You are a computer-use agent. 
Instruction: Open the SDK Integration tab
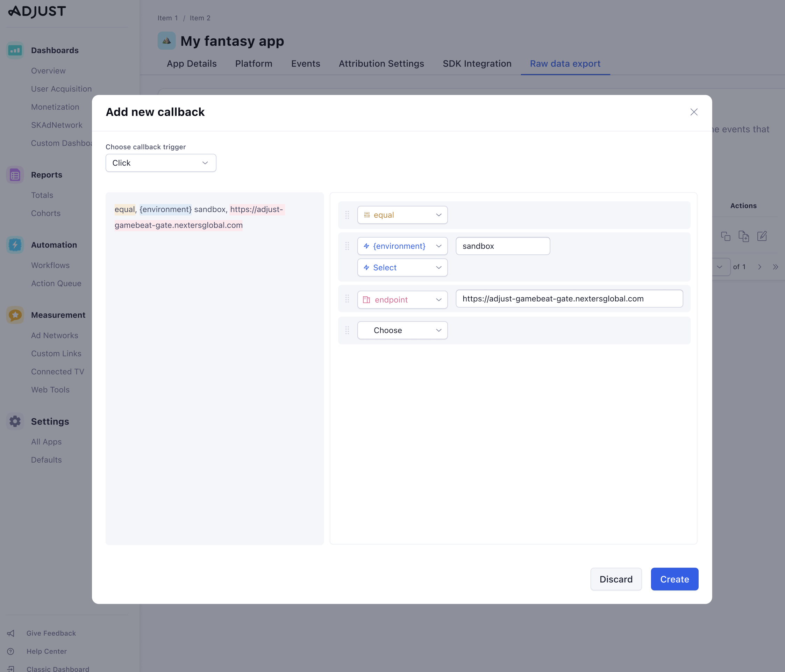pos(477,64)
